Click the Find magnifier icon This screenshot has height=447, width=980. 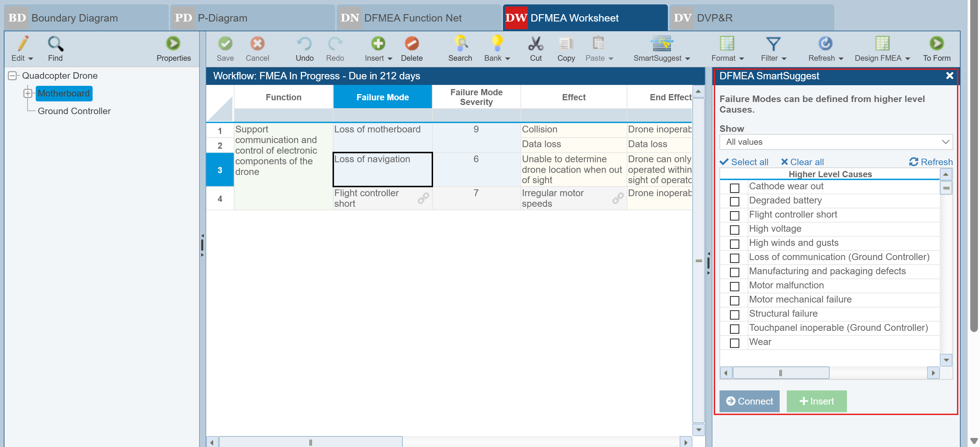point(55,43)
